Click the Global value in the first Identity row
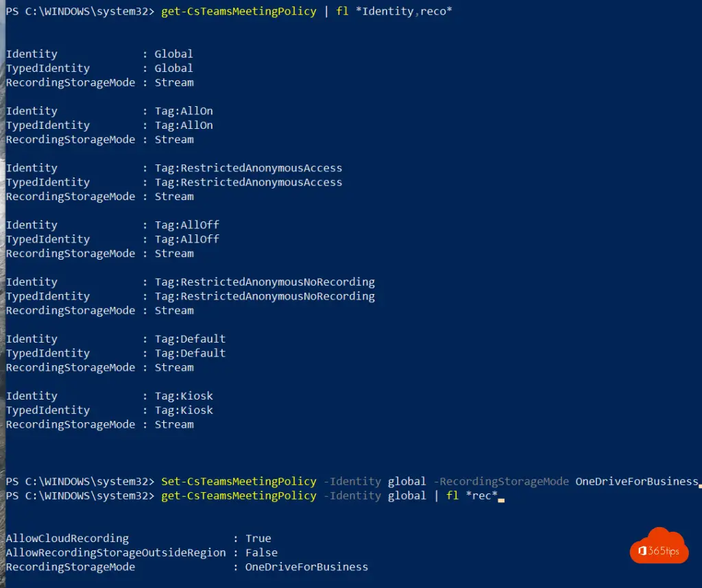Image resolution: width=702 pixels, height=588 pixels. pyautogui.click(x=173, y=54)
